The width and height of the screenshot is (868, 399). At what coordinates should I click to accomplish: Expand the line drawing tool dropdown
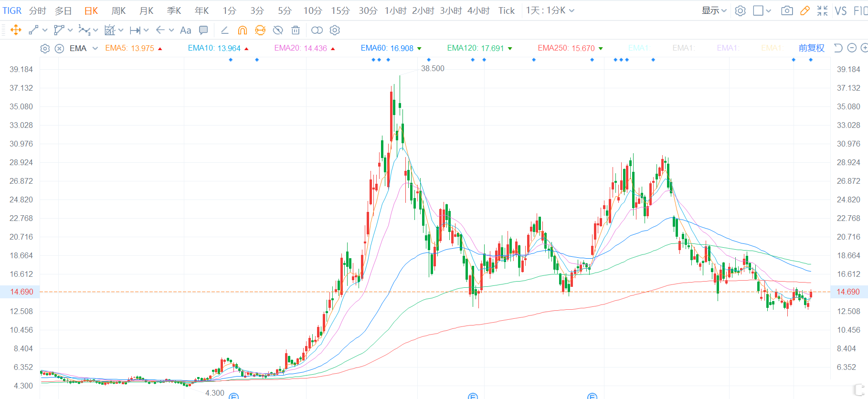pos(45,30)
